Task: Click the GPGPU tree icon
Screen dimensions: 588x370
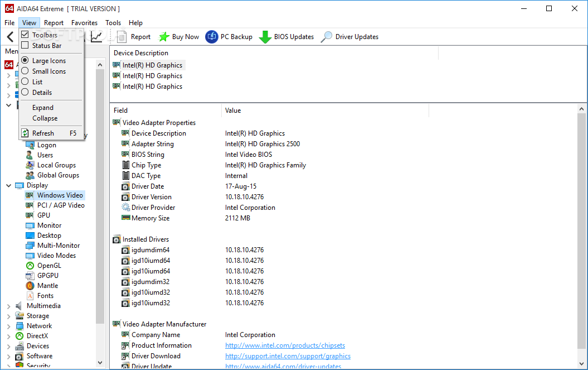Action: coord(30,276)
